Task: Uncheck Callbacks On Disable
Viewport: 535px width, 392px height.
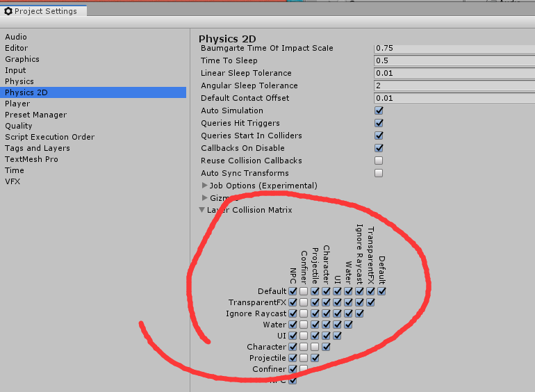Action: tap(379, 148)
